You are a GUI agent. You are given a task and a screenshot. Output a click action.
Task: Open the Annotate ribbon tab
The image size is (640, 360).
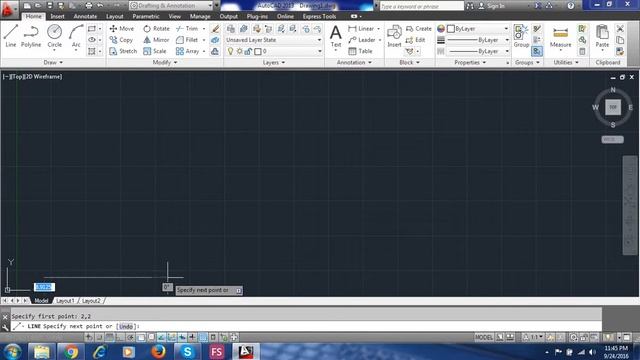(85, 16)
